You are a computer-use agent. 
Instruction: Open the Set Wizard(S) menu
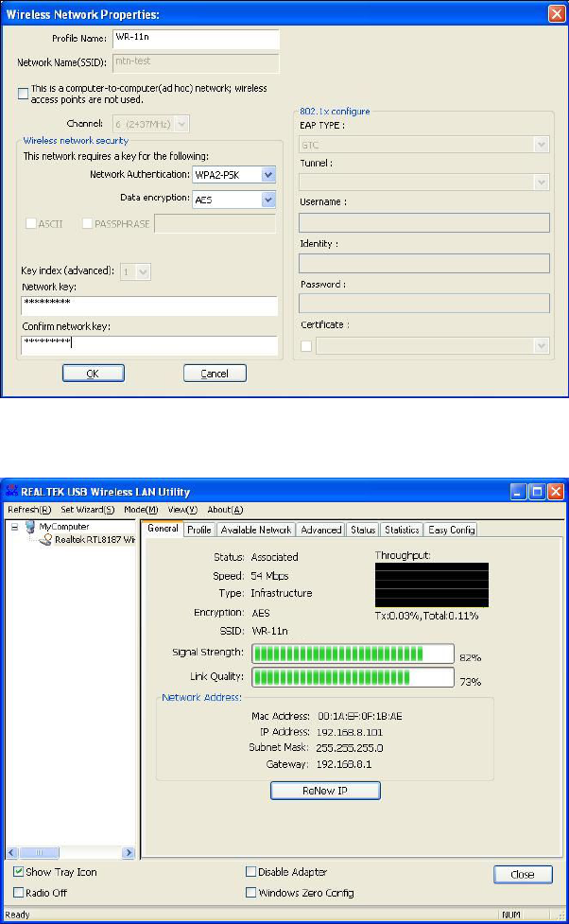[87, 510]
